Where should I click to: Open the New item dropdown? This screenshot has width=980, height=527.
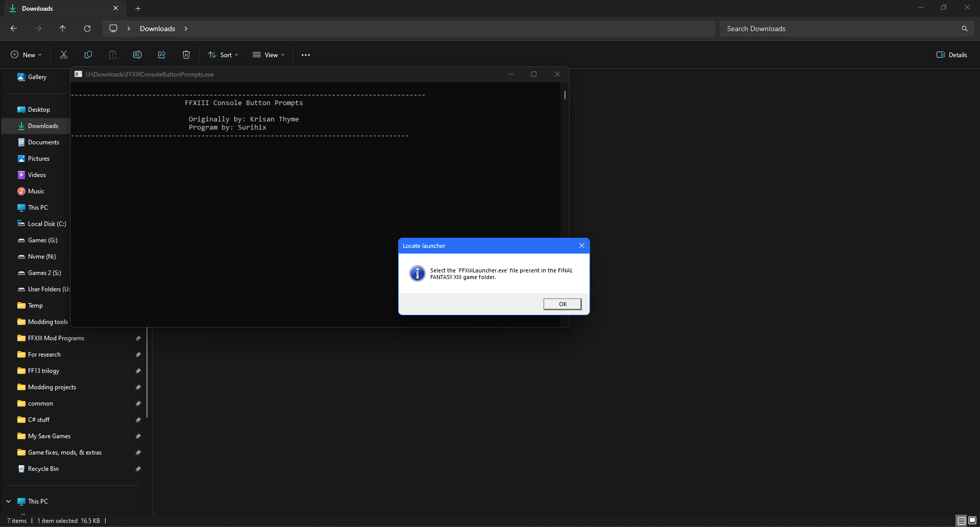tap(26, 55)
